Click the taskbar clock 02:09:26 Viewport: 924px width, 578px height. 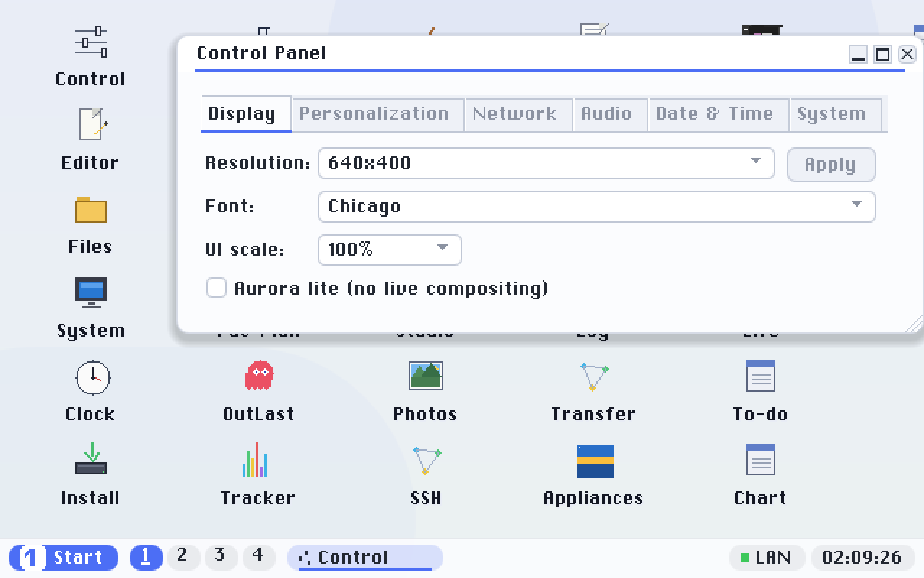[x=862, y=558]
